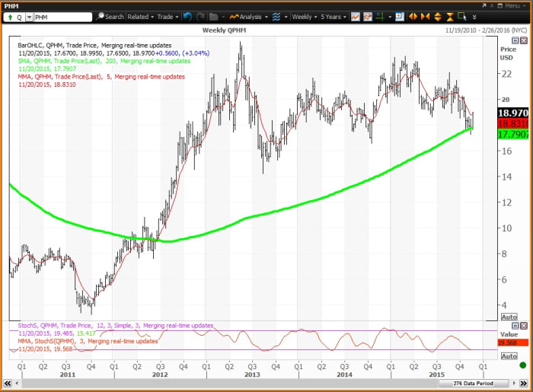Open the Related menu

click(140, 16)
